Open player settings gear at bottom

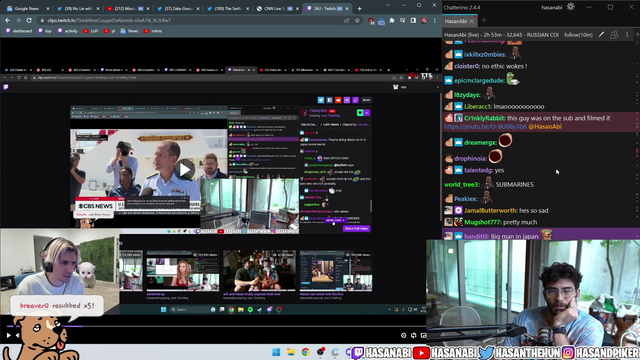pos(403,336)
